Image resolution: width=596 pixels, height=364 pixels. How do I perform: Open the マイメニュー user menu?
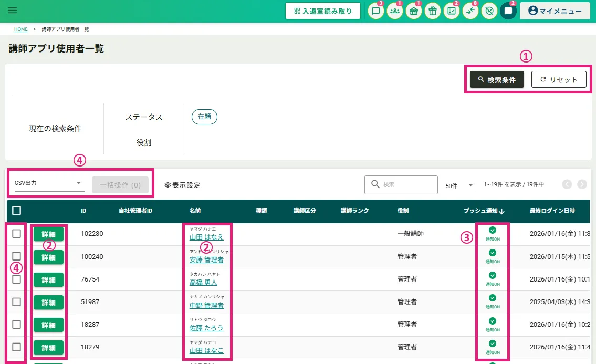555,11
